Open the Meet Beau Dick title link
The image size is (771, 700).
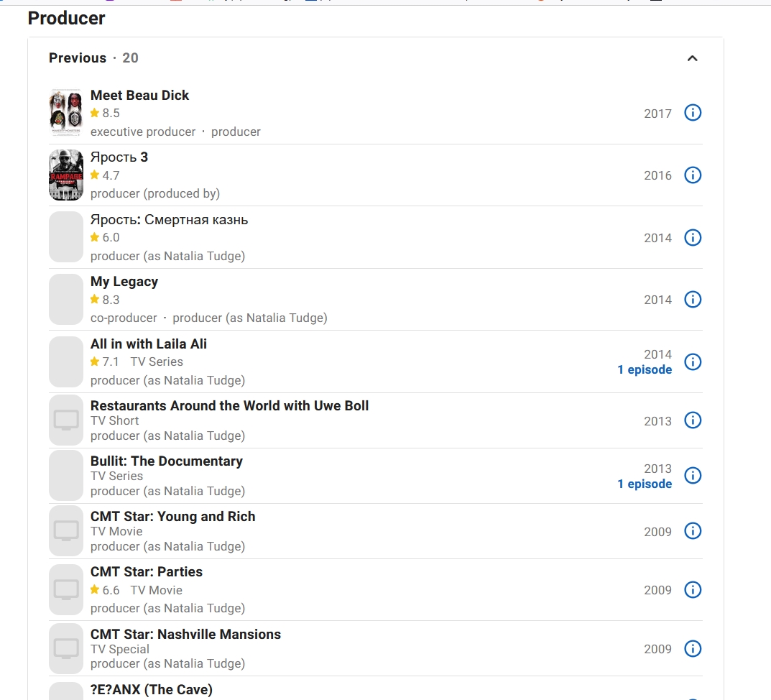coord(139,96)
